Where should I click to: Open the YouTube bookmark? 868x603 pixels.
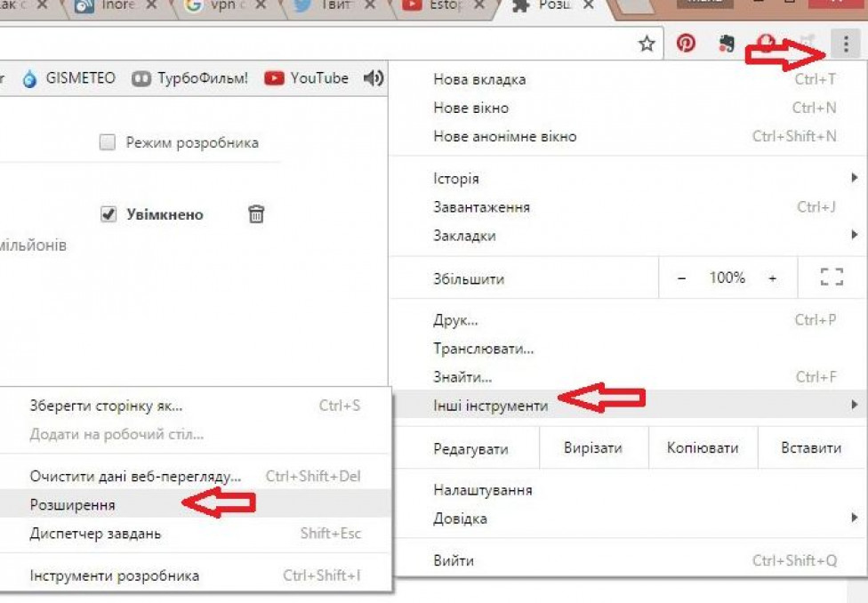306,78
